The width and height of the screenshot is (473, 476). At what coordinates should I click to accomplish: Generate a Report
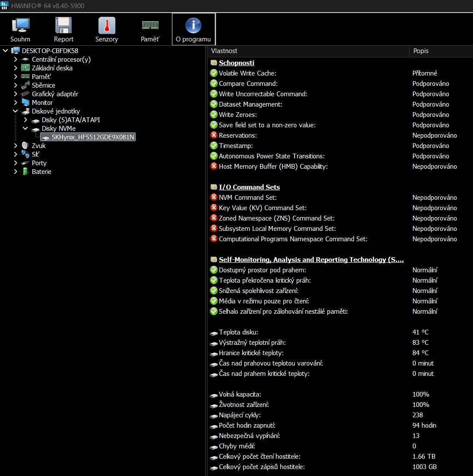point(63,29)
